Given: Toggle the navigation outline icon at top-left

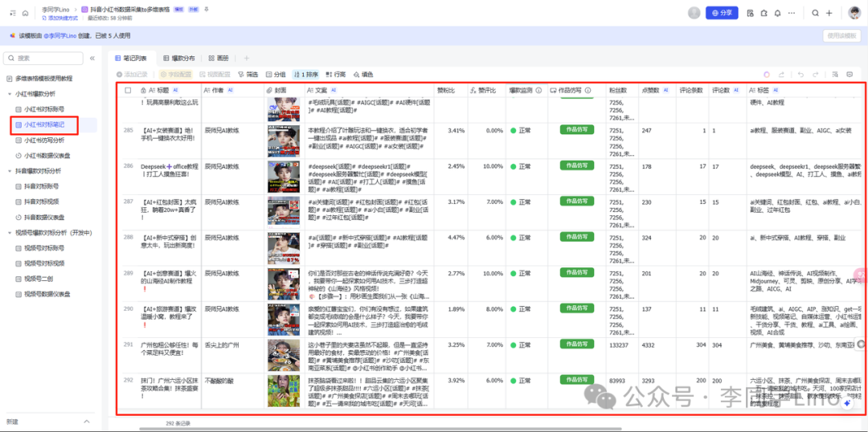Looking at the screenshot, I should [x=13, y=14].
